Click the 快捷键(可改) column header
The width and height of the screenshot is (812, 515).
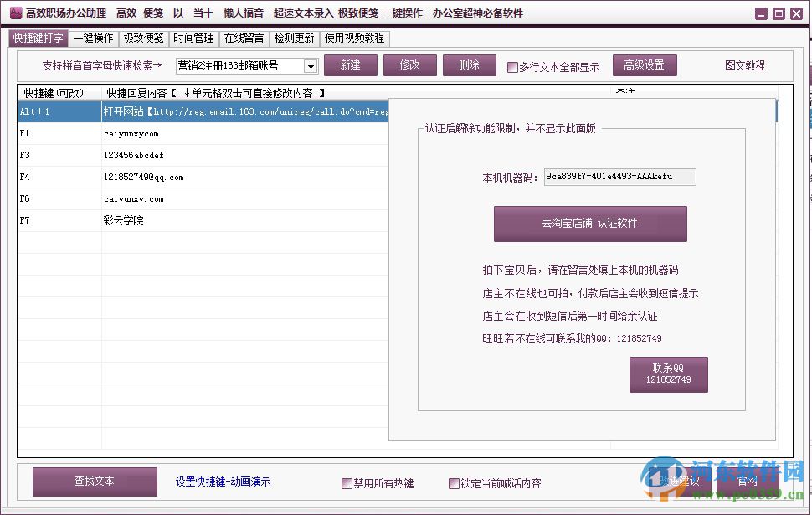[x=59, y=93]
